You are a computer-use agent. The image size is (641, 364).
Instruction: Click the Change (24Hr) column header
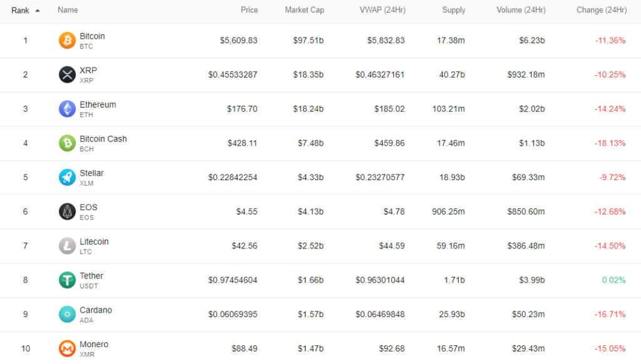(x=602, y=9)
